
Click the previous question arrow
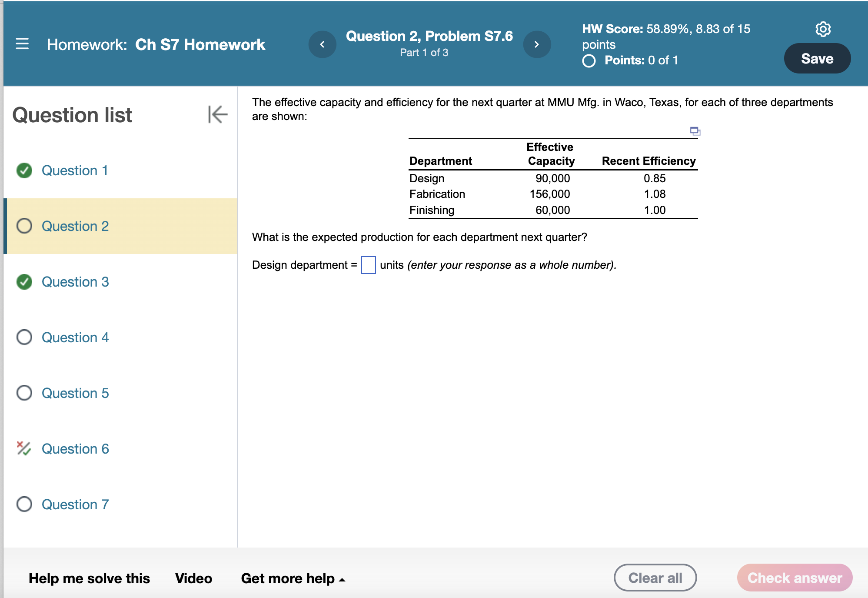click(x=322, y=44)
